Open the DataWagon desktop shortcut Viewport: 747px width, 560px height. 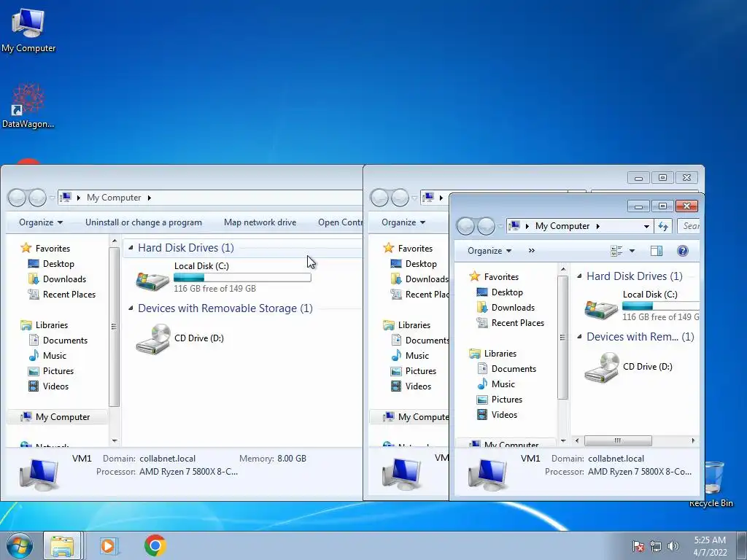(28, 106)
